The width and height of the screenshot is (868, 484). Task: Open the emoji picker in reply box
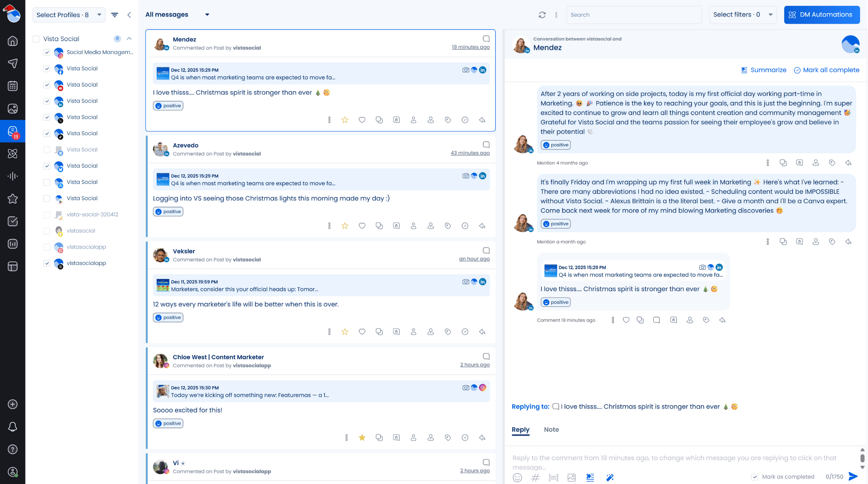click(x=517, y=477)
